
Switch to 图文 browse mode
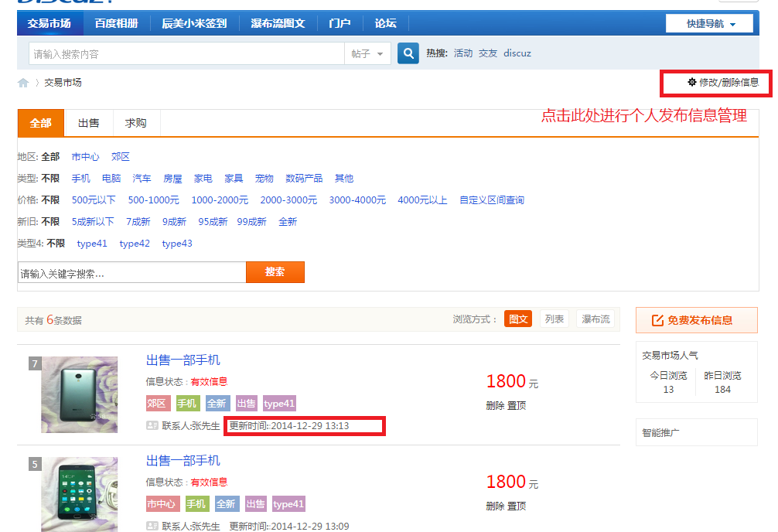tap(517, 319)
